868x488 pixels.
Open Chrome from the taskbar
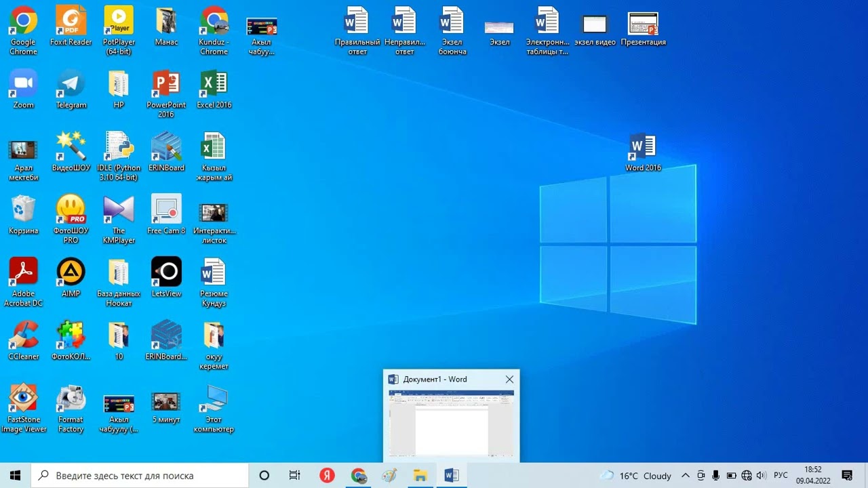click(x=359, y=475)
